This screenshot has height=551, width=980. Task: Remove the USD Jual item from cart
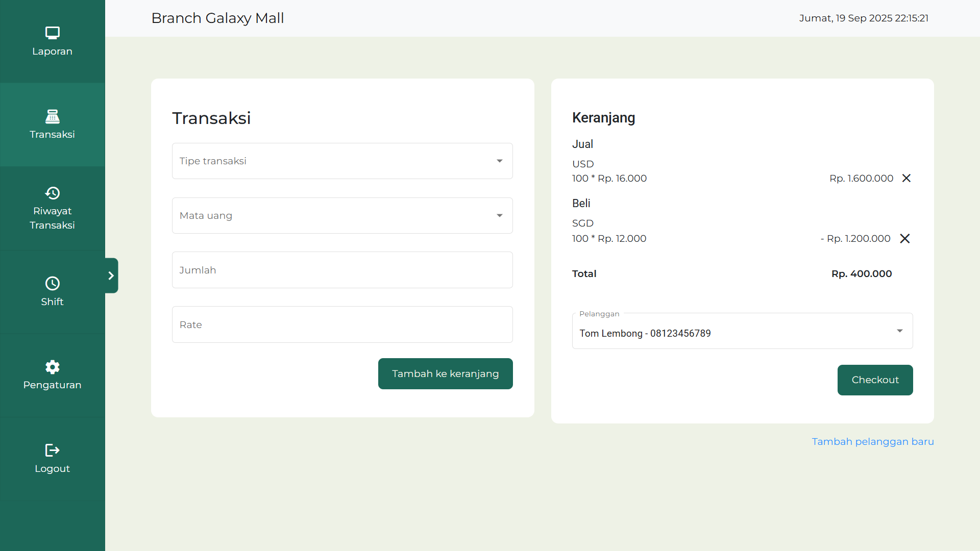tap(907, 178)
